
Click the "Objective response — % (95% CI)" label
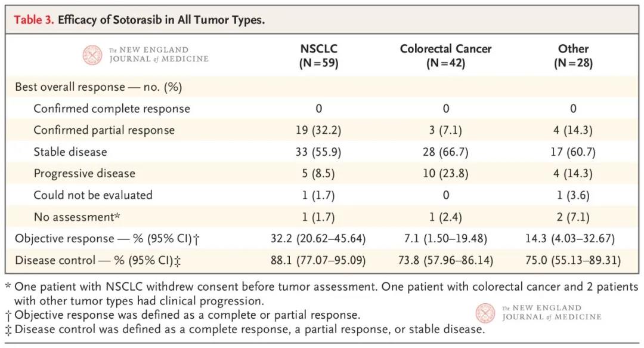point(107,239)
